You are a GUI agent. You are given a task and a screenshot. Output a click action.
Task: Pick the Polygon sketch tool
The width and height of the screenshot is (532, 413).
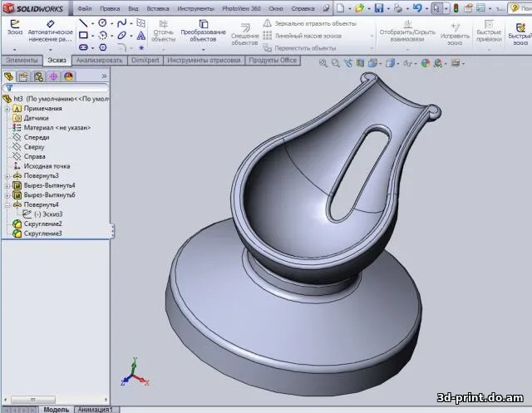[103, 47]
